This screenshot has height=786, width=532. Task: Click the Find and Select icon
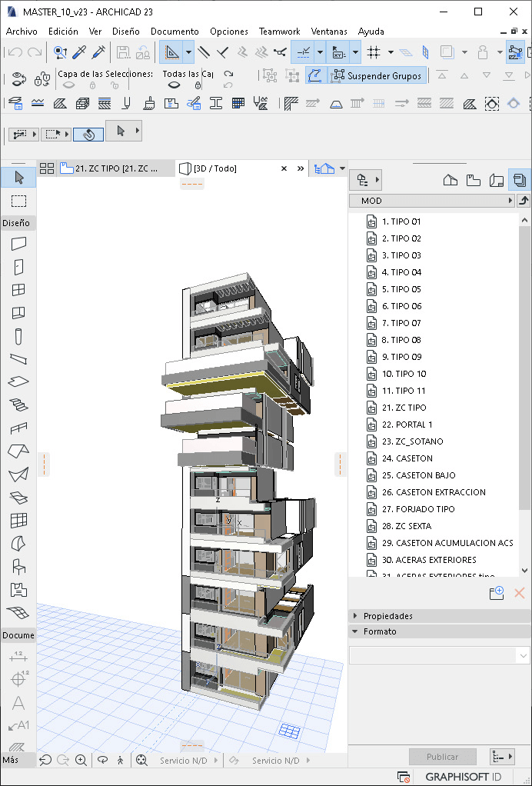(x=60, y=52)
